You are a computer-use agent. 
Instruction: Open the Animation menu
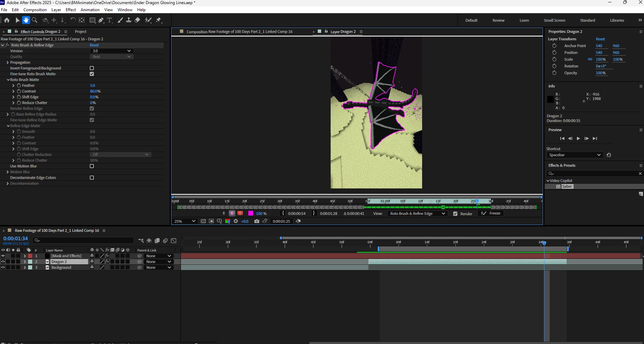(x=90, y=10)
